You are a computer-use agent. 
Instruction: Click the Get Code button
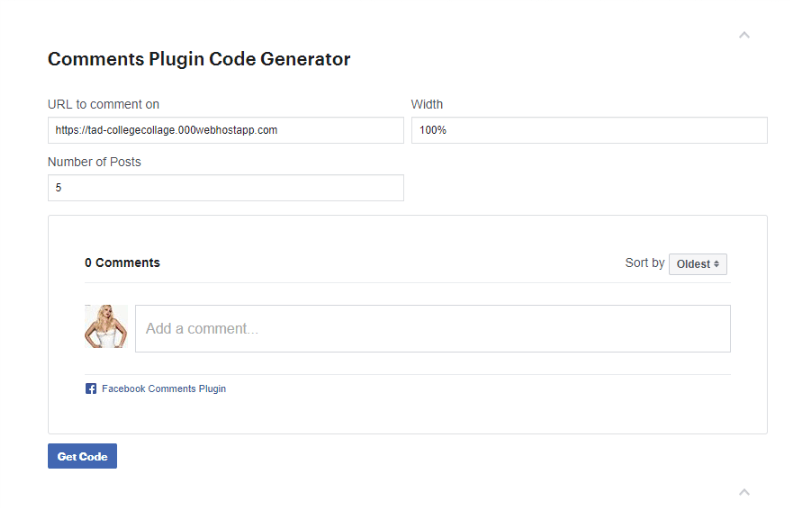click(x=82, y=456)
